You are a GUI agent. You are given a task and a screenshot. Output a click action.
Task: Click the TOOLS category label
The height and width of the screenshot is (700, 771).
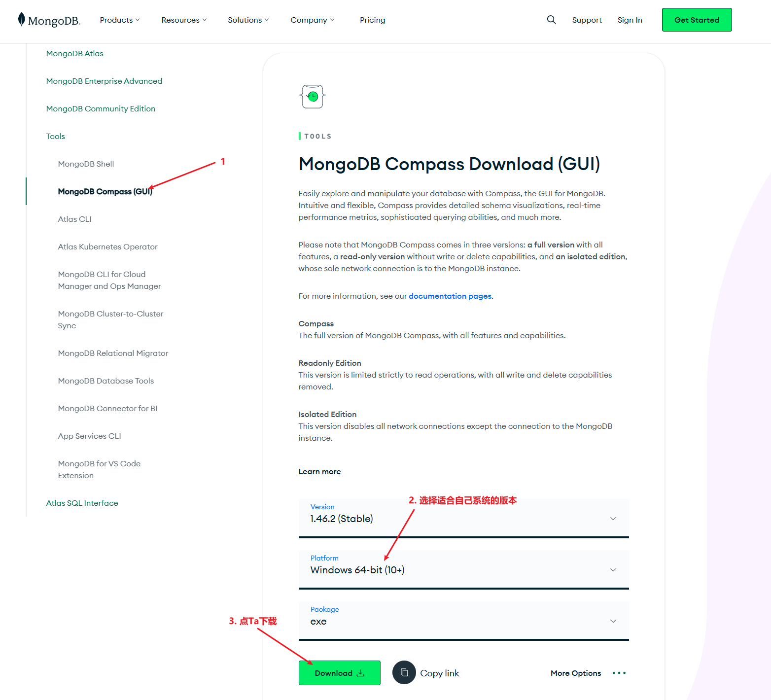(x=318, y=136)
